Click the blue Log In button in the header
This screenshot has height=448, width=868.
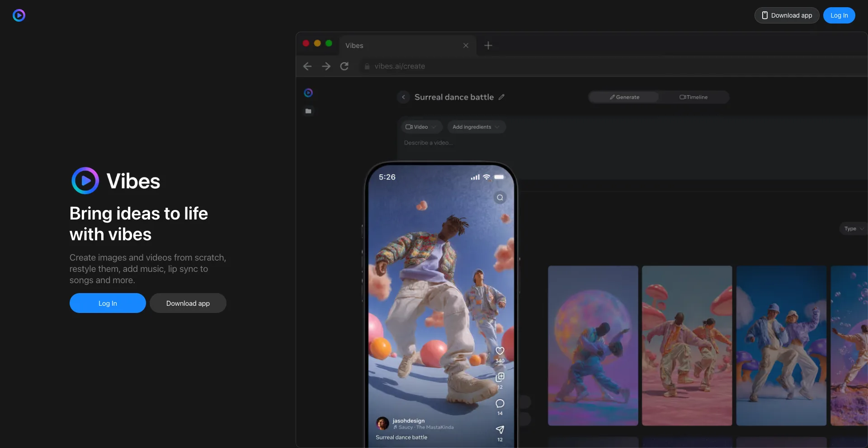pos(839,15)
